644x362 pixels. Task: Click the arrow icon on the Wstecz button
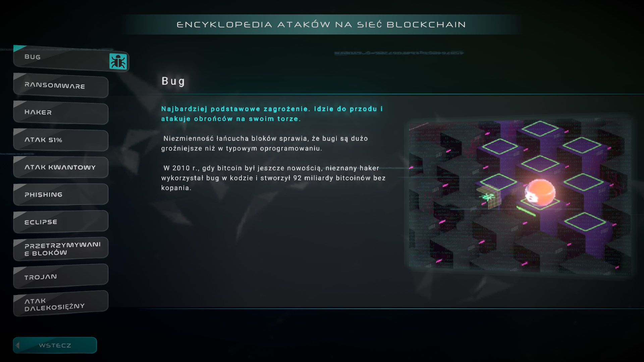(18, 345)
